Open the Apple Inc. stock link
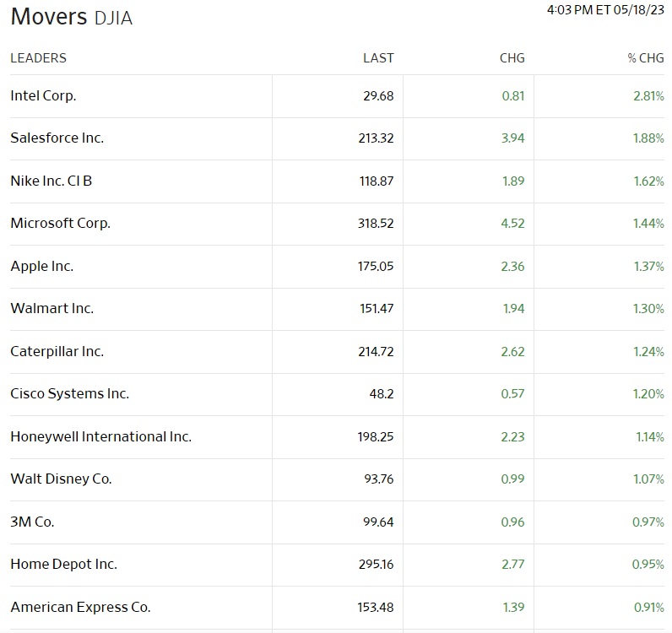 pyautogui.click(x=42, y=266)
